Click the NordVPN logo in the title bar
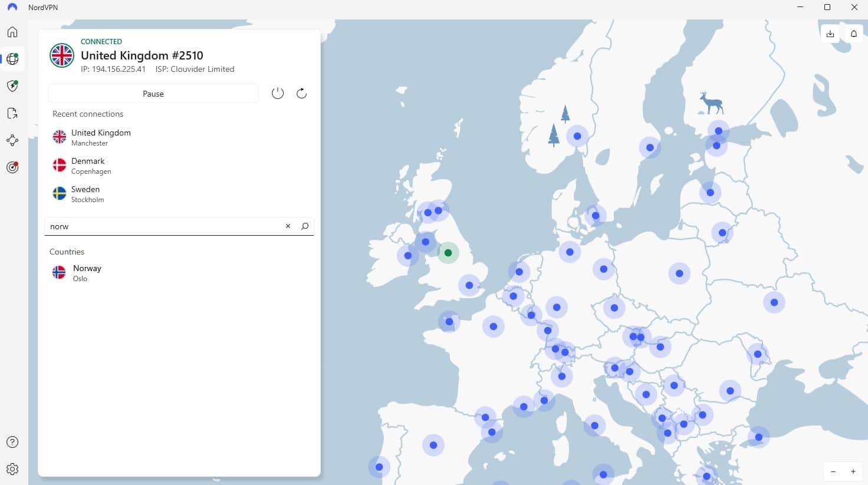 pos(12,8)
